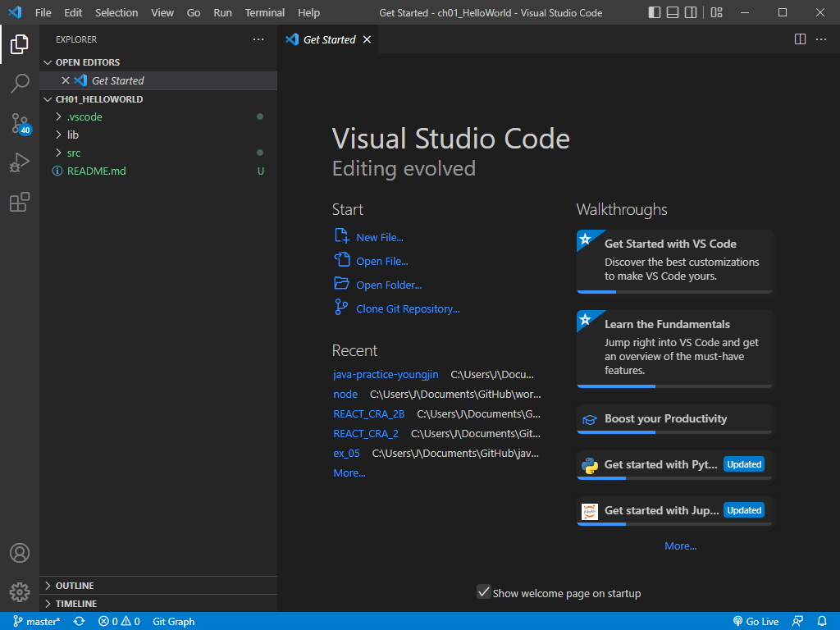Open the Extensions view icon
Image resolution: width=840 pixels, height=630 pixels.
[x=20, y=202]
